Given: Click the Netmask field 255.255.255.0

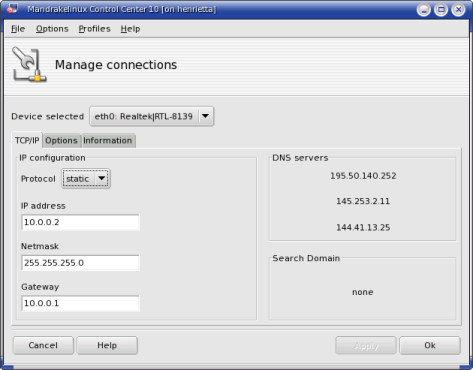Looking at the screenshot, I should point(80,263).
